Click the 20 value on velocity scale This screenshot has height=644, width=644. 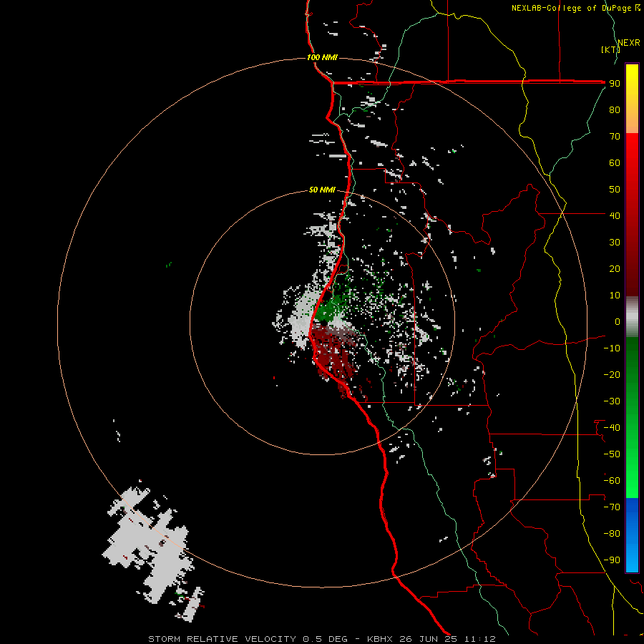[x=615, y=269]
